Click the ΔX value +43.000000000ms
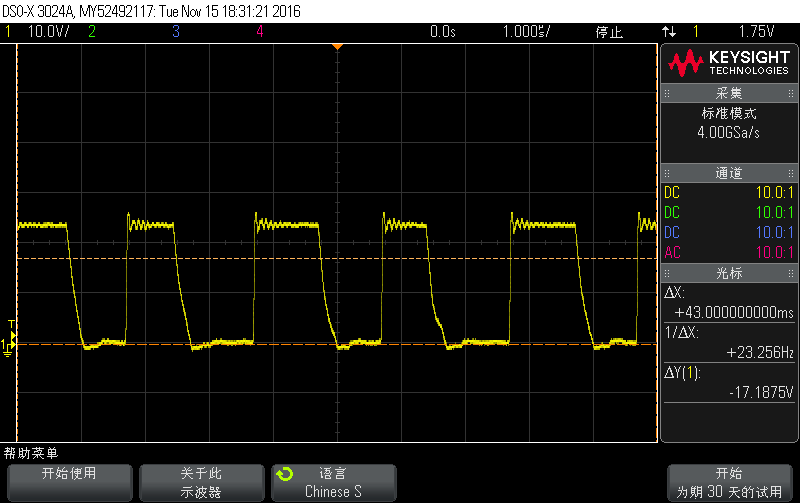 click(734, 312)
